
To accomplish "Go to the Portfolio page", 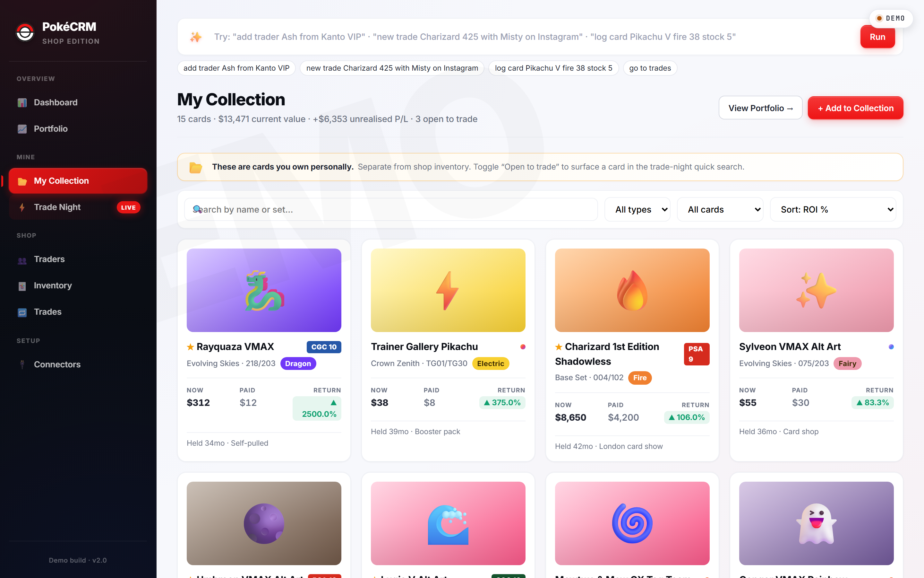I will coord(78,129).
